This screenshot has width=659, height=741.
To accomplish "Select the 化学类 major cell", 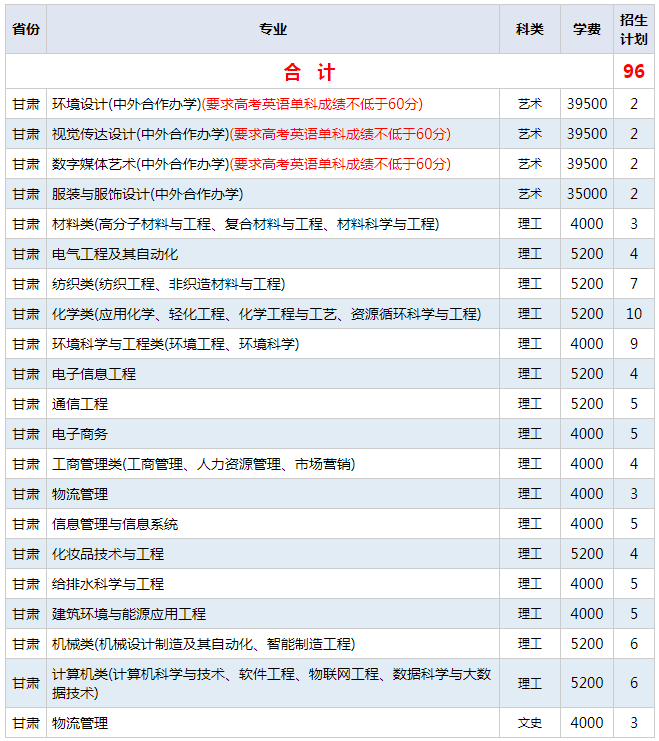I will pos(273,314).
